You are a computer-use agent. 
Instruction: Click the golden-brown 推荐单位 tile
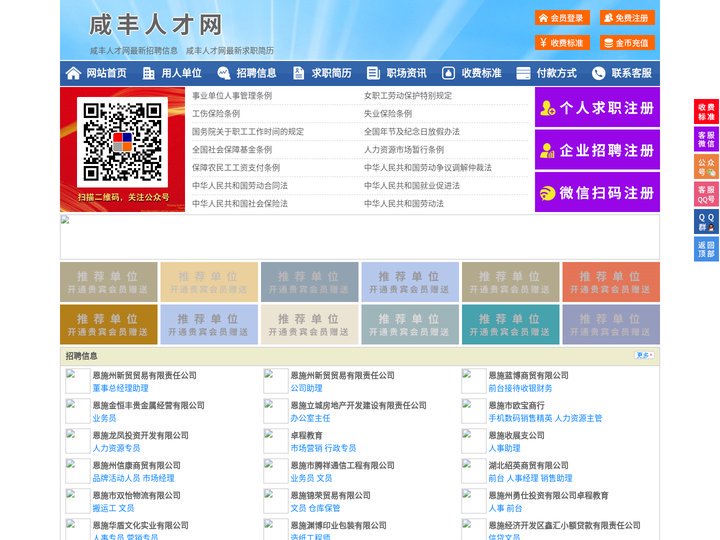109,324
